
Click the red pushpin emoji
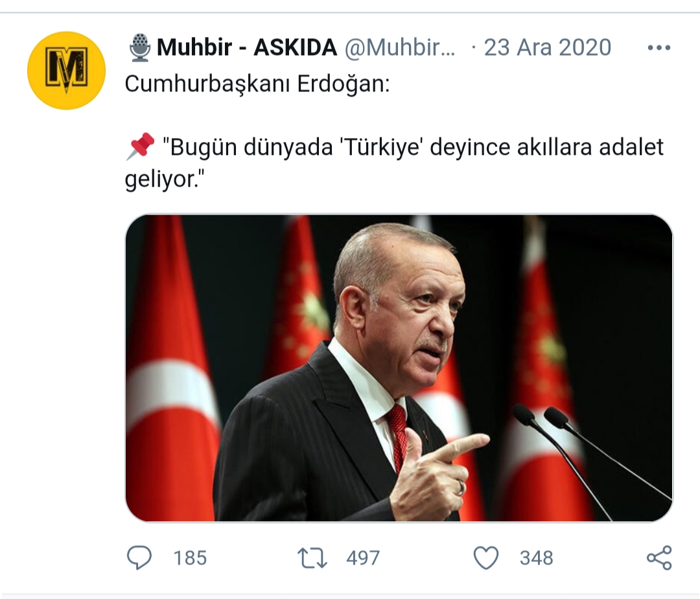140,147
